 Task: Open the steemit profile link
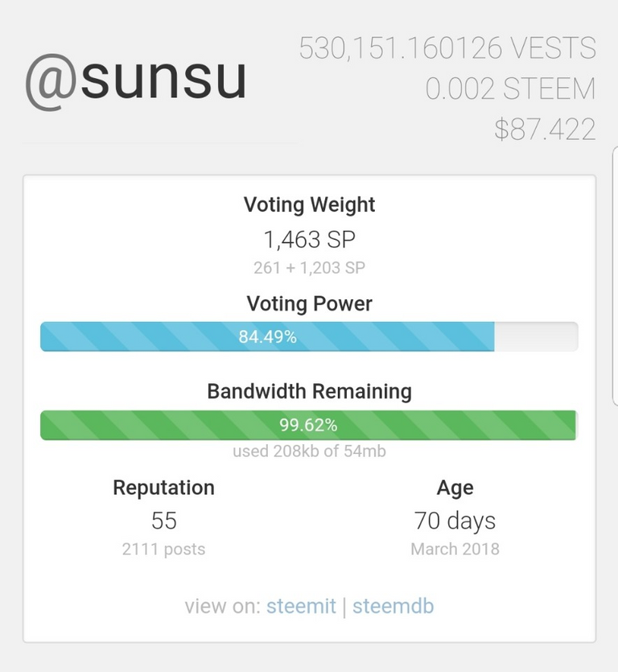coord(301,606)
